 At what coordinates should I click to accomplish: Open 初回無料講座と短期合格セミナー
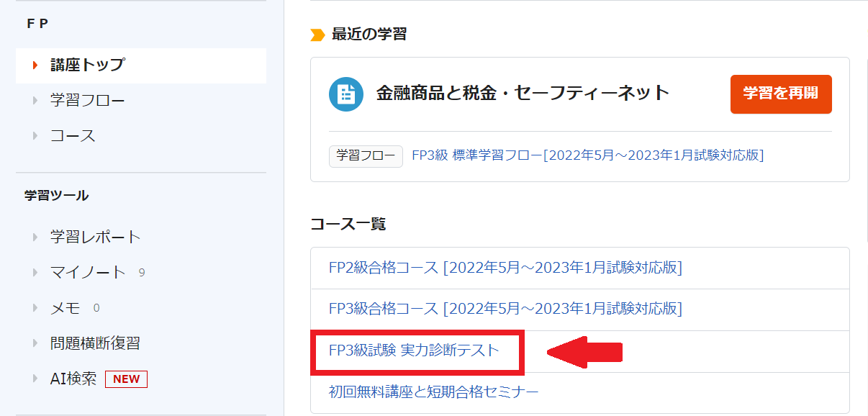[x=433, y=392]
